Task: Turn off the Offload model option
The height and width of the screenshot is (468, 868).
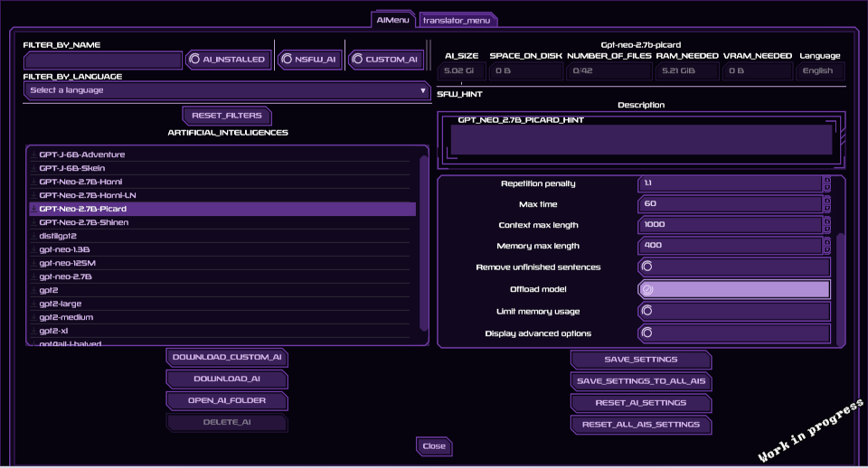Action: click(x=647, y=289)
